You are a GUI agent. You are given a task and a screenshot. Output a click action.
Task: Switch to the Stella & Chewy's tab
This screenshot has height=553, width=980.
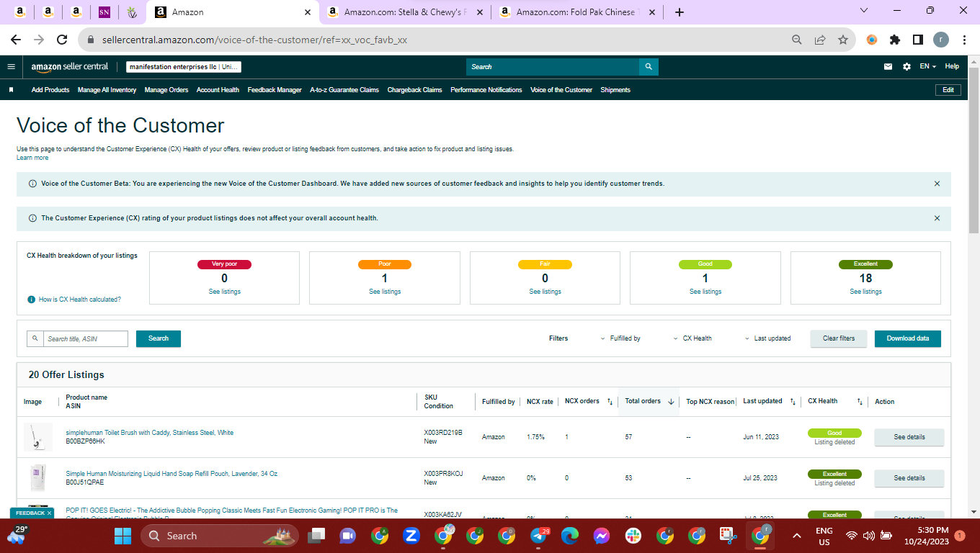tap(405, 12)
